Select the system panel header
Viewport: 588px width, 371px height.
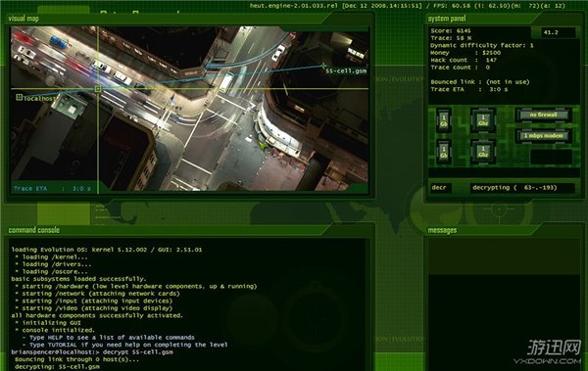[447, 19]
